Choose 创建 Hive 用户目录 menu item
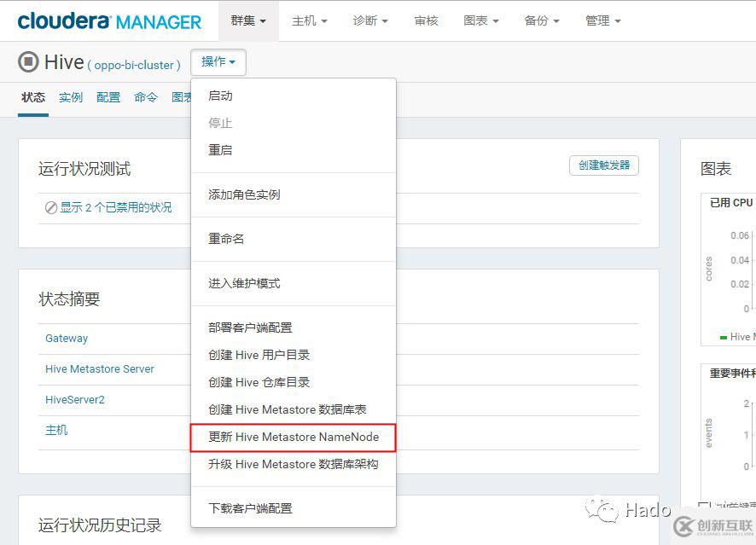The image size is (756, 545). pos(294,355)
